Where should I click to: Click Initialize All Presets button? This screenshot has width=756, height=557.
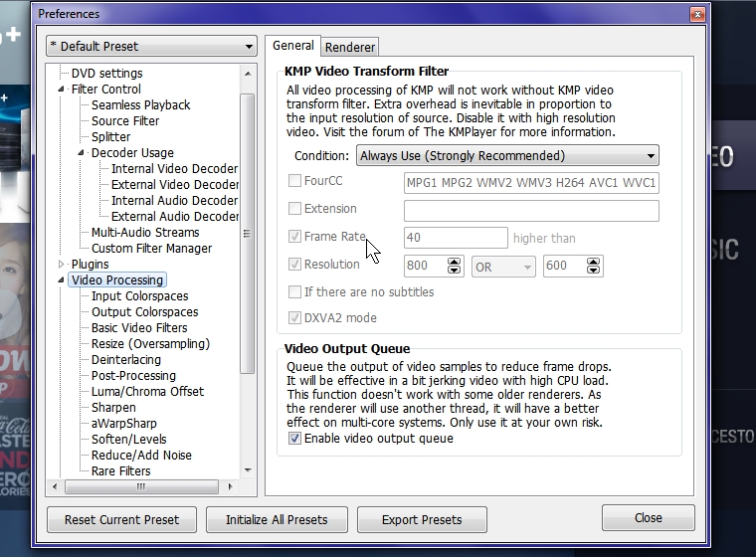(x=275, y=519)
